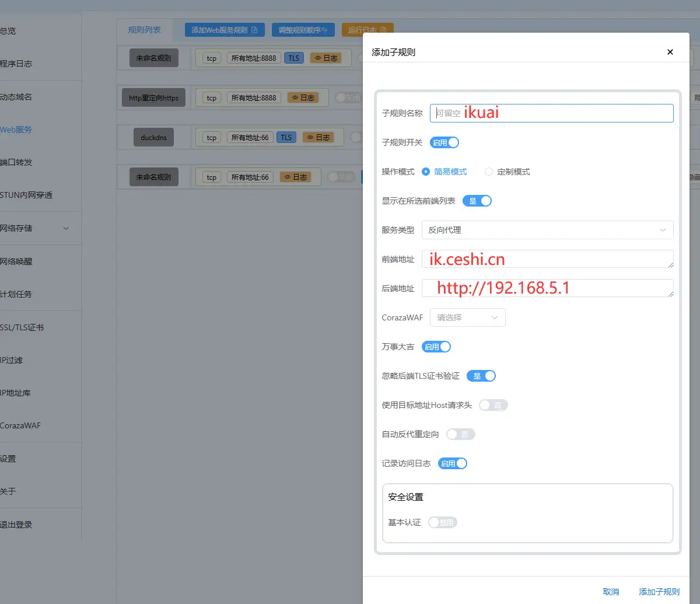Click the tcp protocol badge on the duckdns rule

(x=210, y=137)
